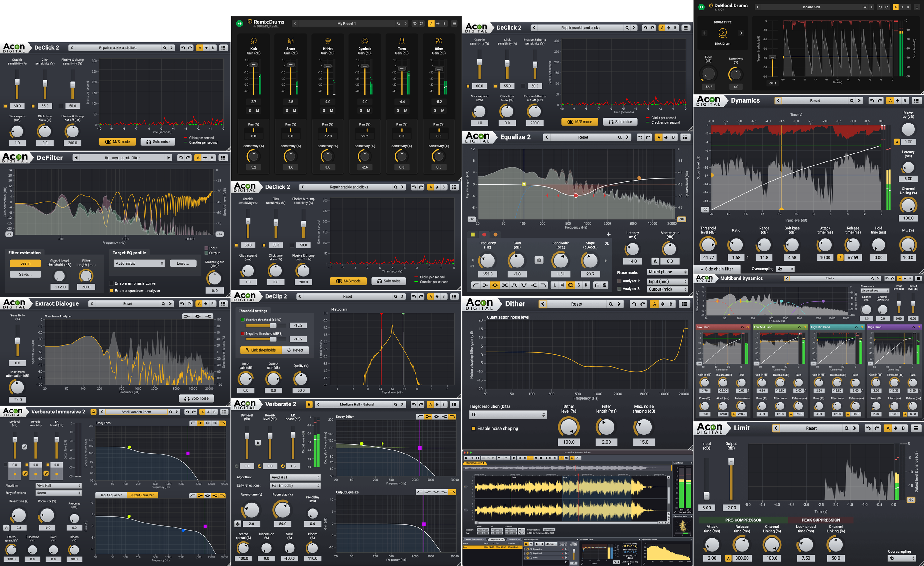Toggle the freeze snowflake icon in Verberate 2
924x566 pixels.
tap(238, 524)
